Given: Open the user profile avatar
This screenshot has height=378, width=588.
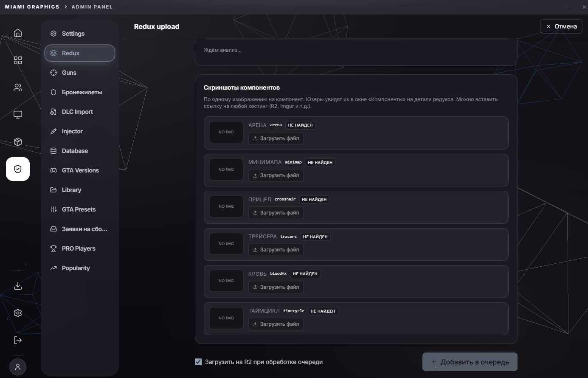Looking at the screenshot, I should click(18, 367).
